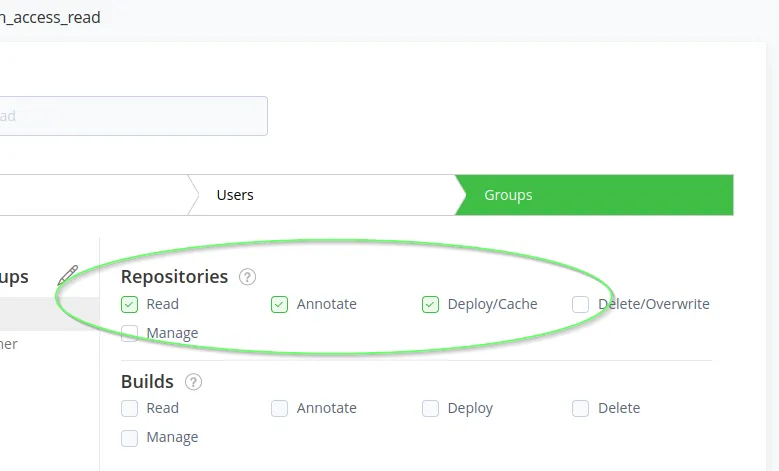Enable Repositories Manage permission
This screenshot has width=779, height=471.
[129, 333]
